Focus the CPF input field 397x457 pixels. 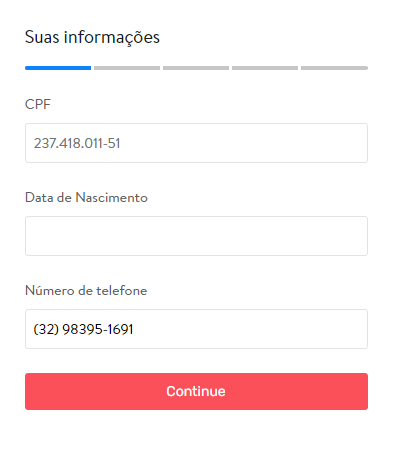click(196, 143)
